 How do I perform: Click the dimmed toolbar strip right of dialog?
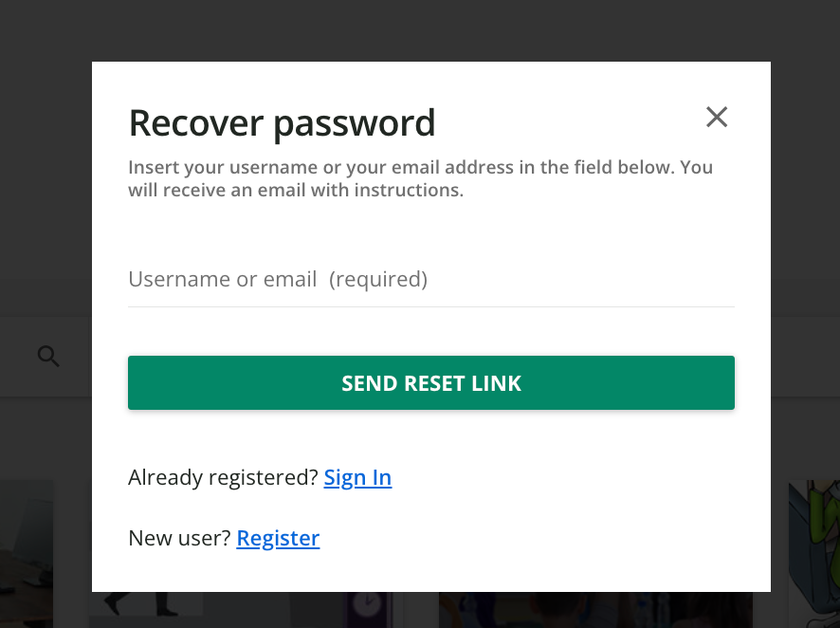(805, 356)
